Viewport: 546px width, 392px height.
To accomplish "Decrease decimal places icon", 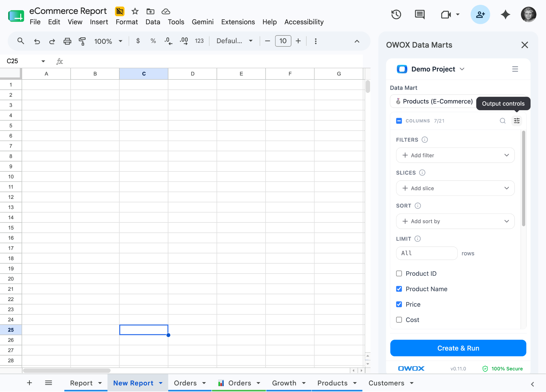I will [x=168, y=41].
